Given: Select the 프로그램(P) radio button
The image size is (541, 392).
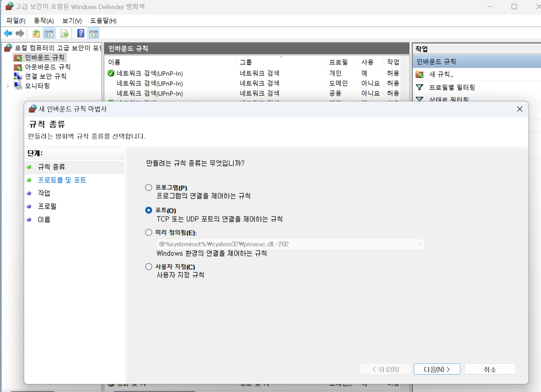Looking at the screenshot, I should 149,187.
